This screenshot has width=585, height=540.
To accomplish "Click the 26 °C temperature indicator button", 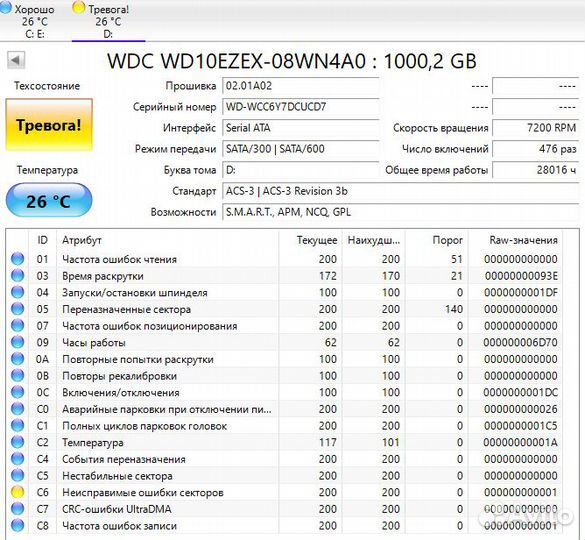I will [x=49, y=201].
